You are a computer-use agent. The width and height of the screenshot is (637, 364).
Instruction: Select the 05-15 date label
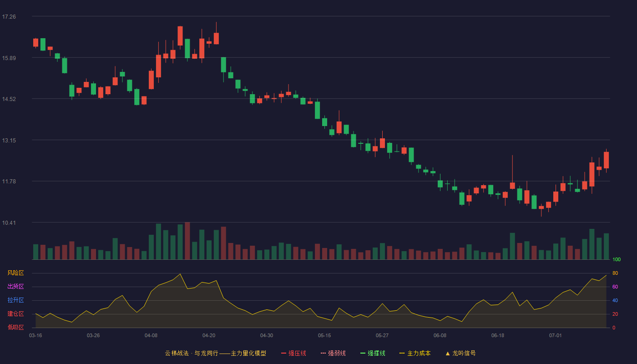point(324,335)
